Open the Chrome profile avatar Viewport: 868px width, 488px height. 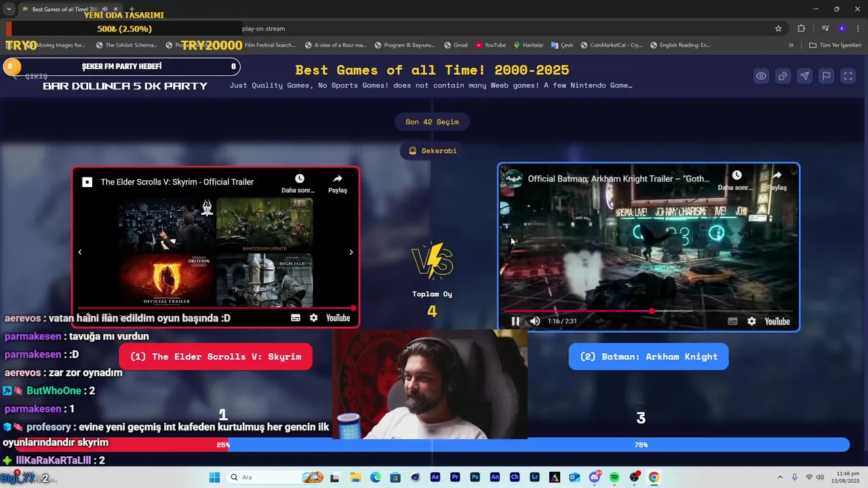pos(842,28)
